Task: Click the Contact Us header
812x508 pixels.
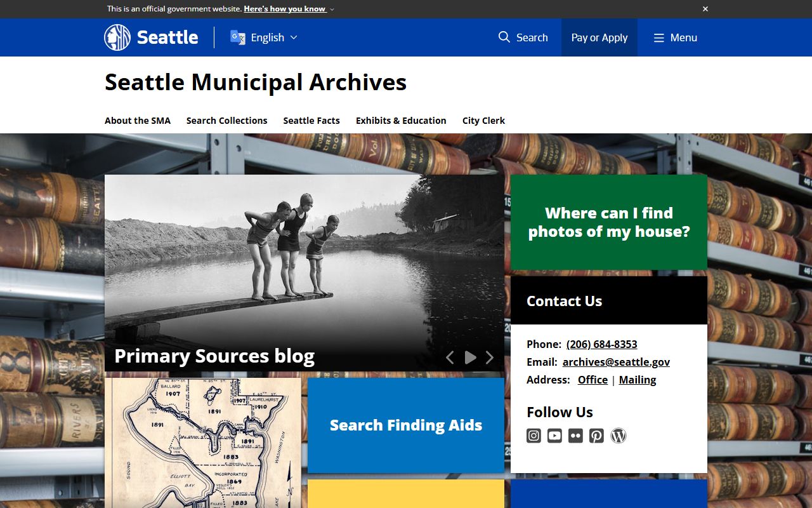Action: coord(609,300)
